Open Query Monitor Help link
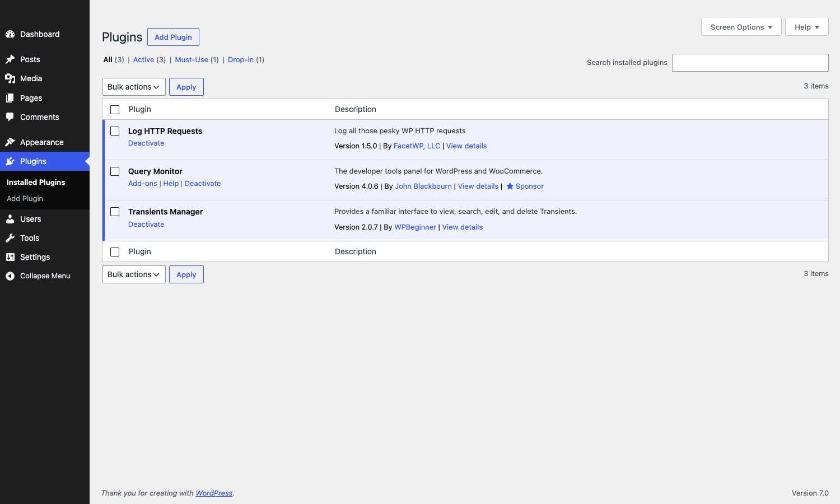This screenshot has height=504, width=840. coord(171,183)
